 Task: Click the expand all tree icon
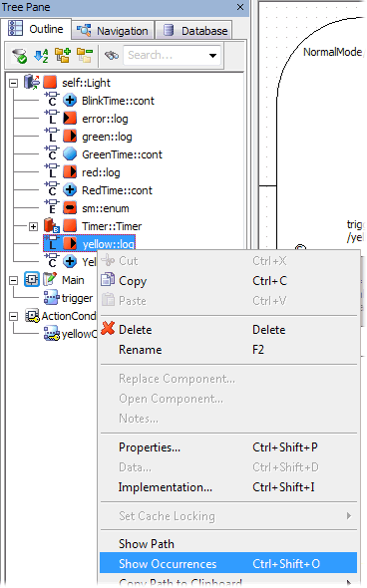coord(63,55)
